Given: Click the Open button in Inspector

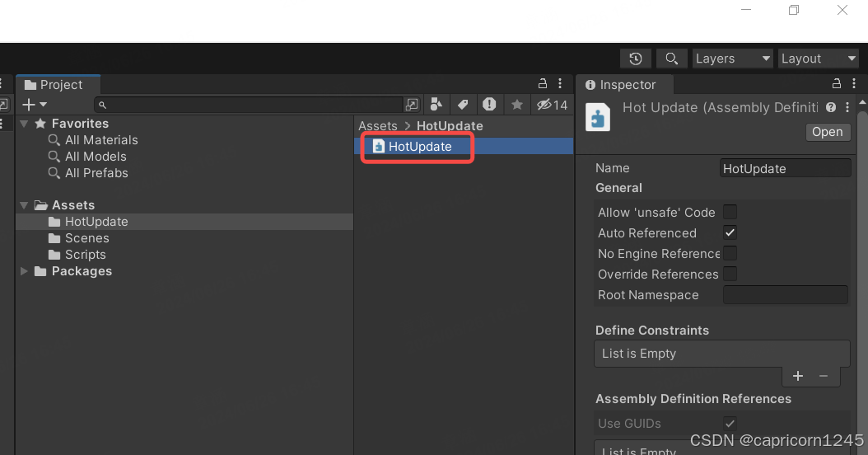Looking at the screenshot, I should [827, 132].
